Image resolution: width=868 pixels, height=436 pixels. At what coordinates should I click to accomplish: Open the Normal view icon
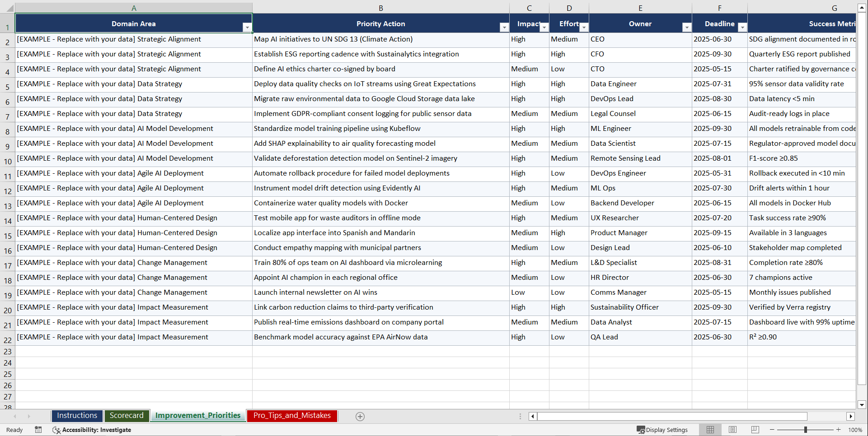(x=710, y=430)
